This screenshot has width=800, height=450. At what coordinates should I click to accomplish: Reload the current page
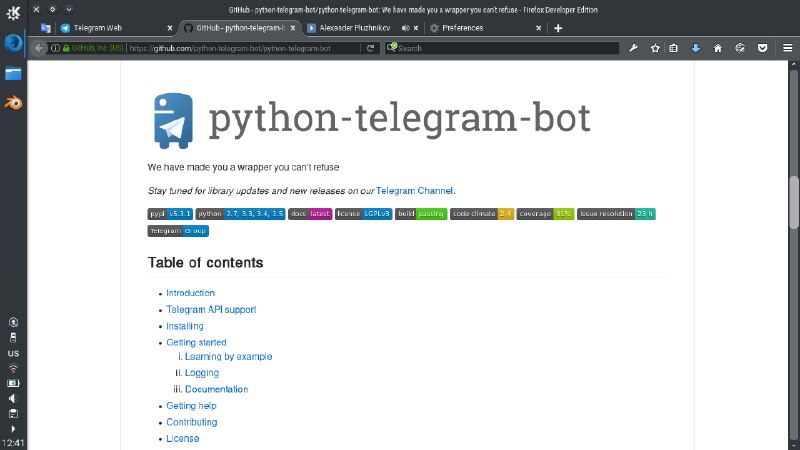(x=370, y=48)
